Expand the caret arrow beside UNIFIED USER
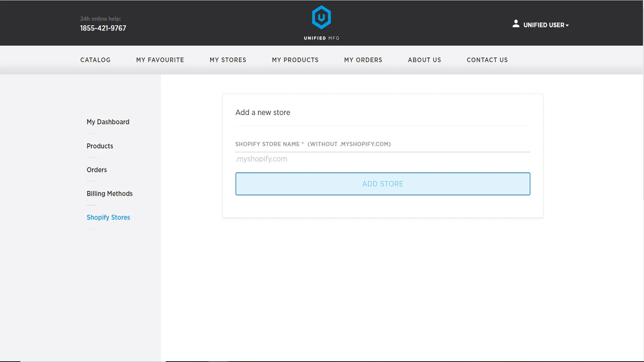 coord(567,25)
